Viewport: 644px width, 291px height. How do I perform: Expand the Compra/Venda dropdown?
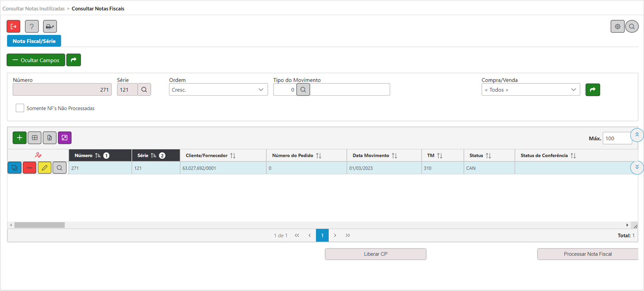530,90
